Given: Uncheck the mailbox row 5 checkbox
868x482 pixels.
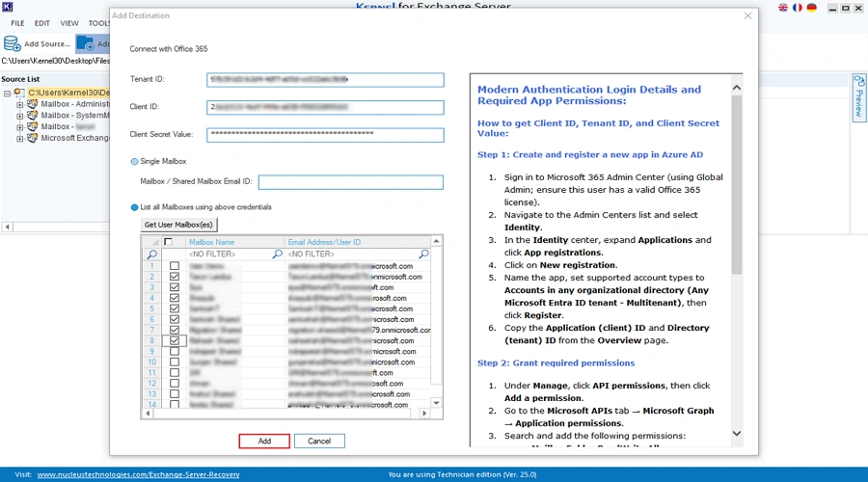Looking at the screenshot, I should click(x=175, y=308).
